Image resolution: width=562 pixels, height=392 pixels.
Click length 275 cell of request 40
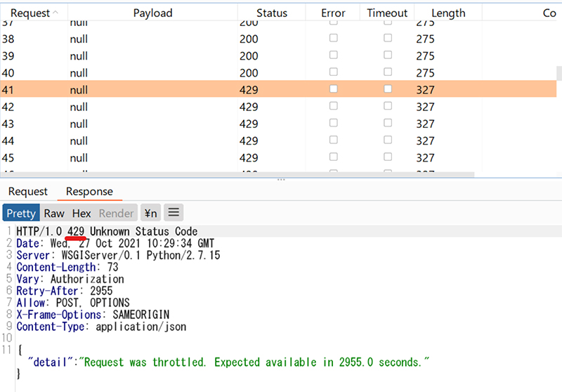tap(425, 73)
